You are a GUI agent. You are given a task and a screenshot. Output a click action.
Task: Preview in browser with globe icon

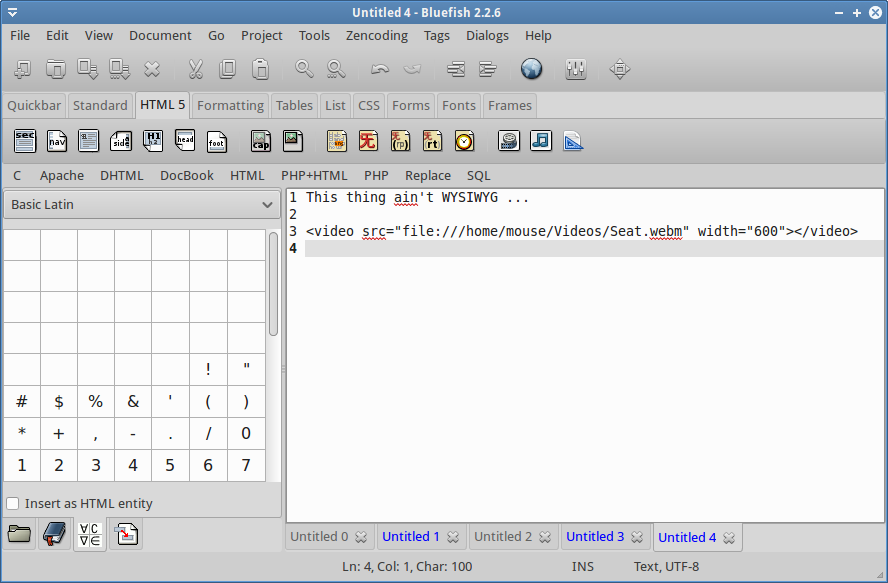pos(531,69)
